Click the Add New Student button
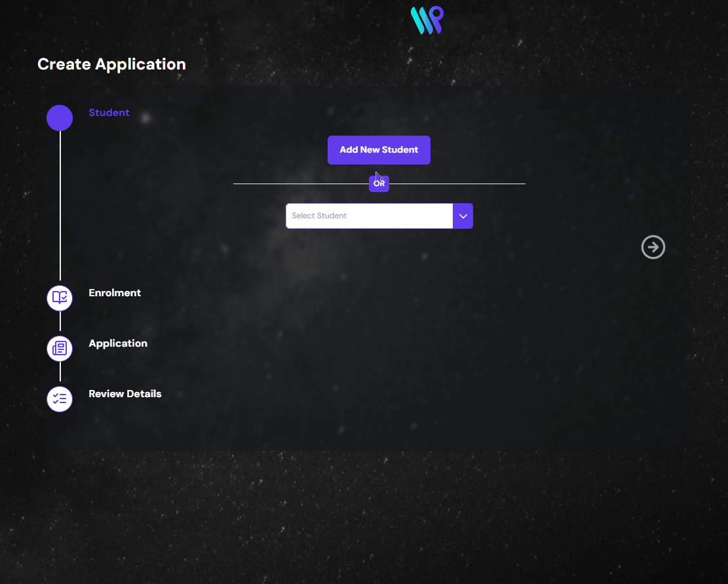Image resolution: width=728 pixels, height=584 pixels. (379, 150)
